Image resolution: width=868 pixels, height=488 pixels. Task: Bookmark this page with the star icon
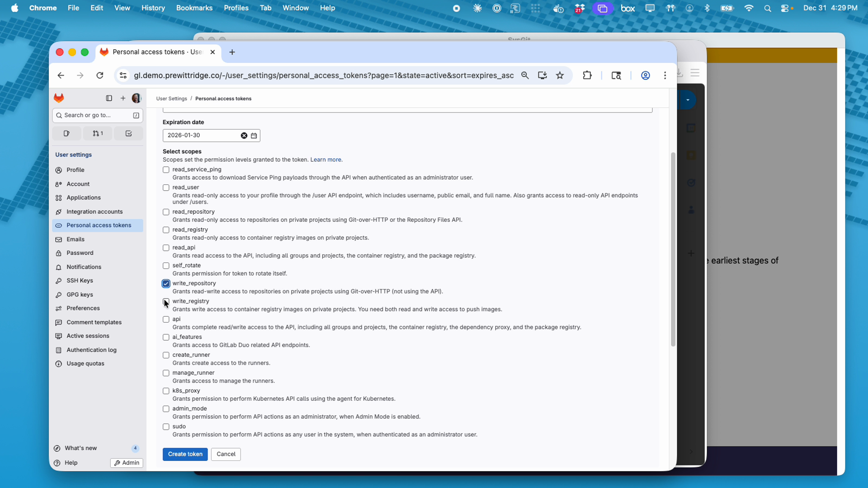point(560,75)
